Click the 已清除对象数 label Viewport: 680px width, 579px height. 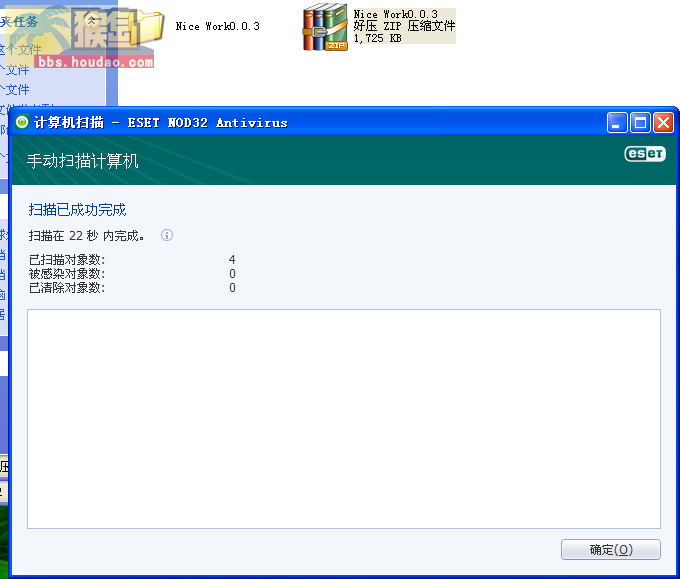click(x=67, y=288)
